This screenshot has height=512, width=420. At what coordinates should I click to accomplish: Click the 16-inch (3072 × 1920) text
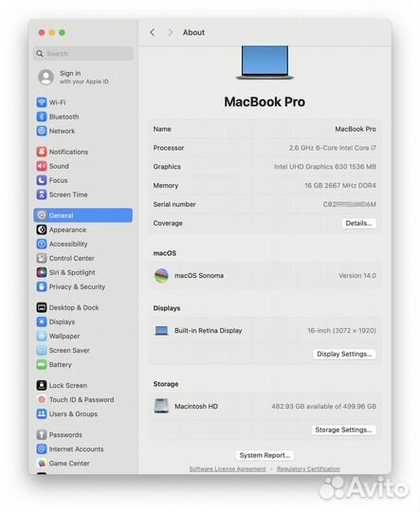tap(341, 331)
